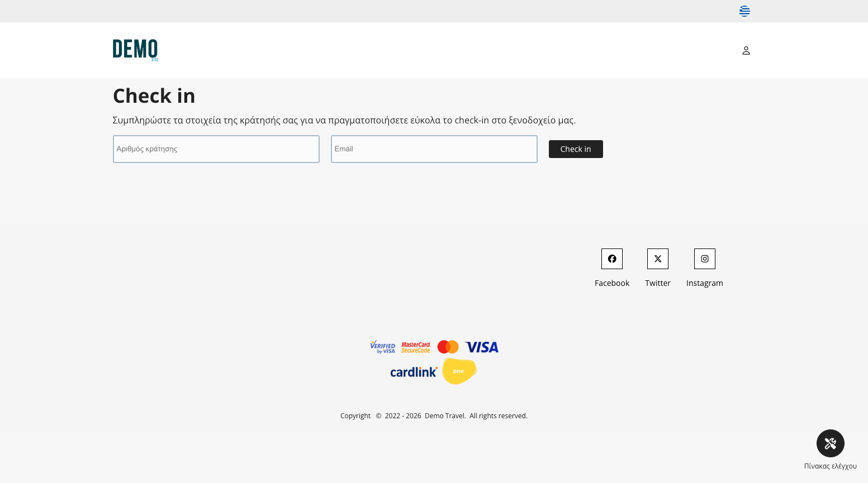The width and height of the screenshot is (868, 483).
Task: Click the blue VISA logo
Action: (x=481, y=347)
